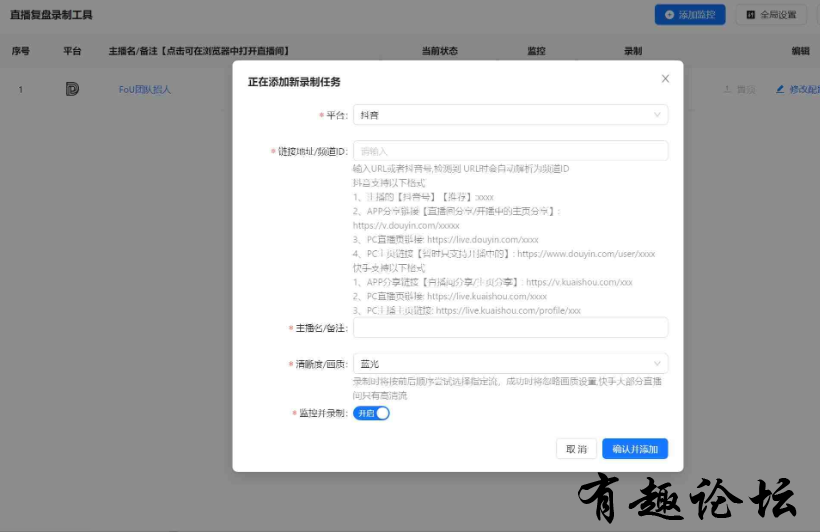The width and height of the screenshot is (820, 532).
Task: Click the 录制 column header
Action: [633, 51]
